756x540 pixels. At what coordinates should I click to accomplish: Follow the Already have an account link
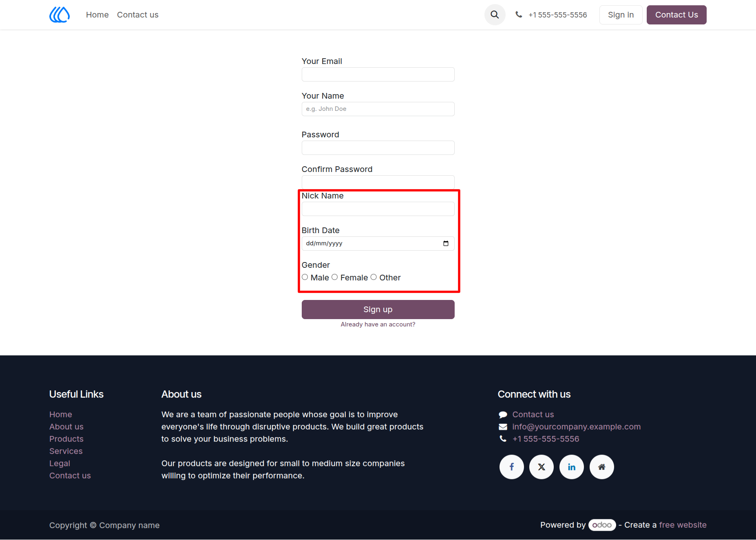[378, 324]
